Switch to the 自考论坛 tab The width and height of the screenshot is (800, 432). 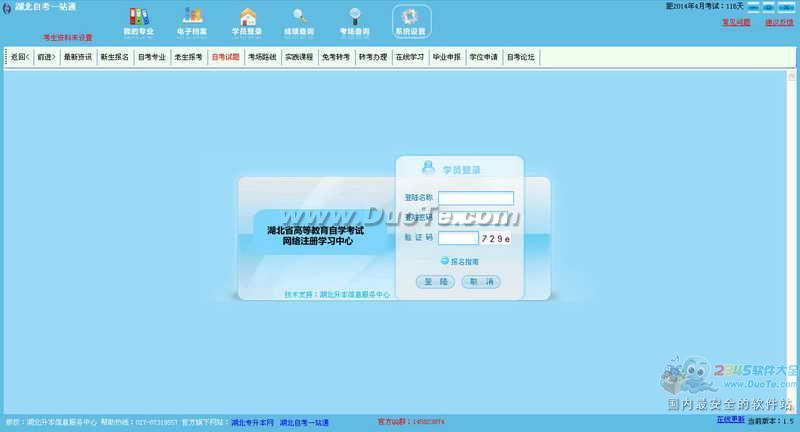[x=521, y=57]
